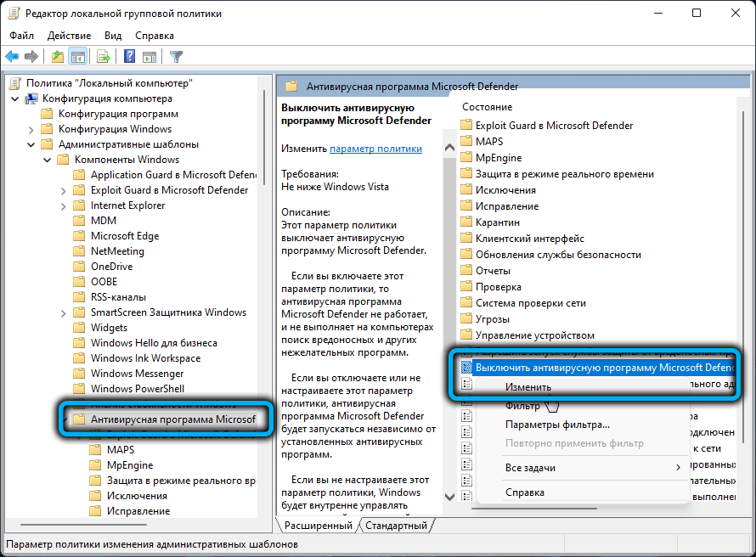The height and width of the screenshot is (557, 756).
Task: Click the blue Help question mark icon
Action: pyautogui.click(x=130, y=57)
